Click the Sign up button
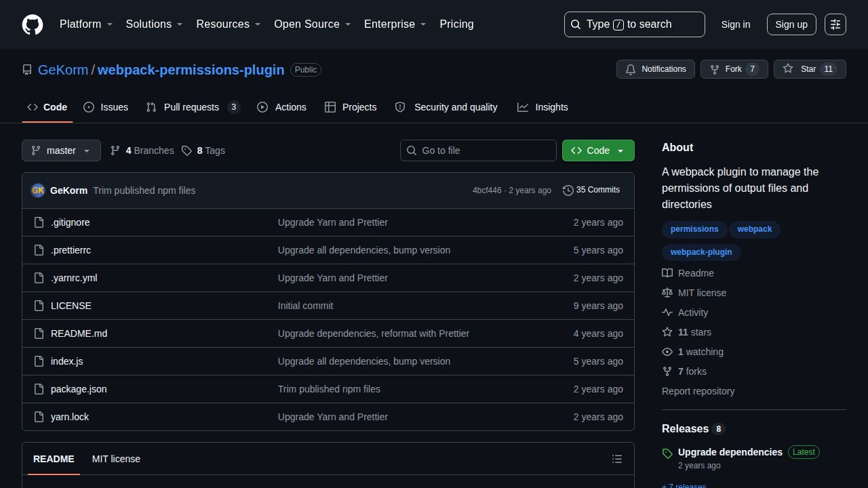Image resolution: width=868 pixels, height=488 pixels. (x=791, y=24)
